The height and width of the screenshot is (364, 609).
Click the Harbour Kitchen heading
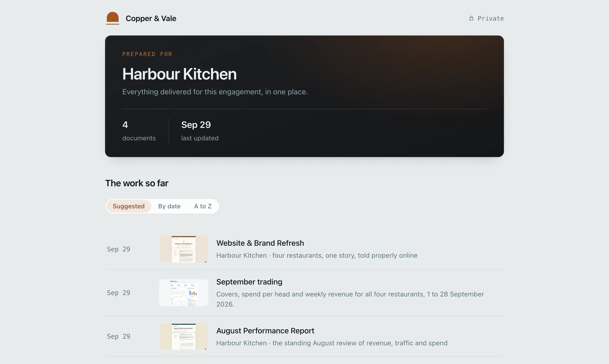click(179, 74)
